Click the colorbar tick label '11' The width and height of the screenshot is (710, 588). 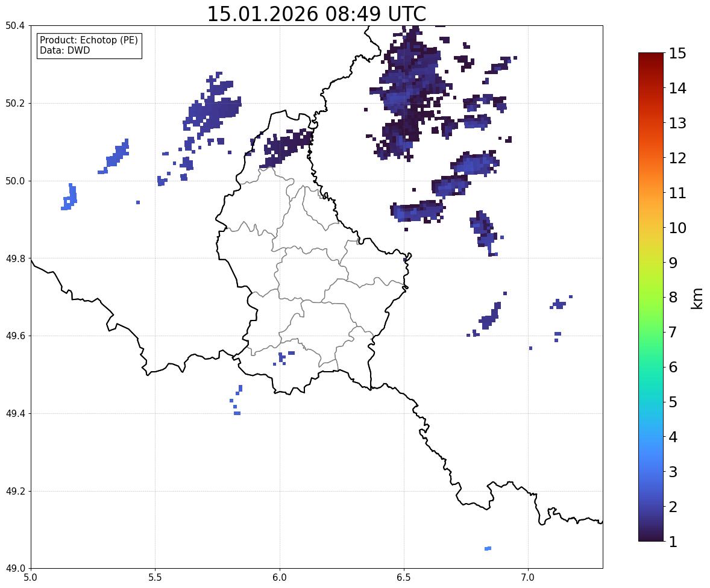point(677,193)
